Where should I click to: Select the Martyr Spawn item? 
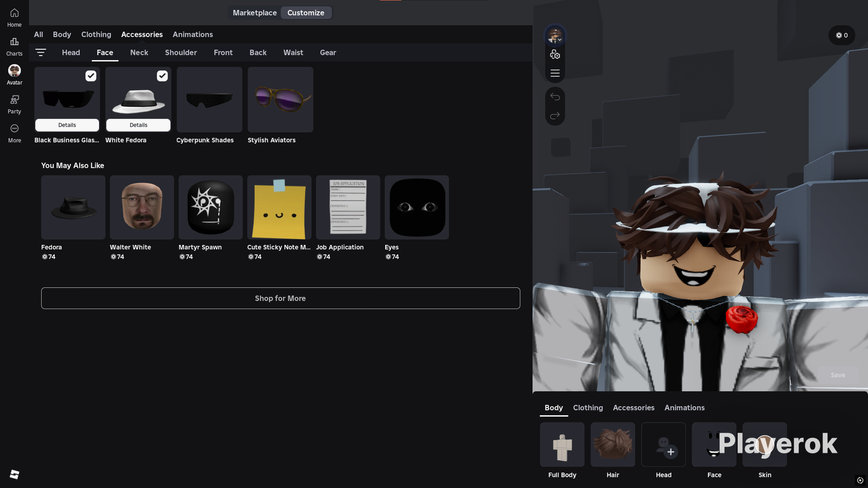click(x=210, y=207)
